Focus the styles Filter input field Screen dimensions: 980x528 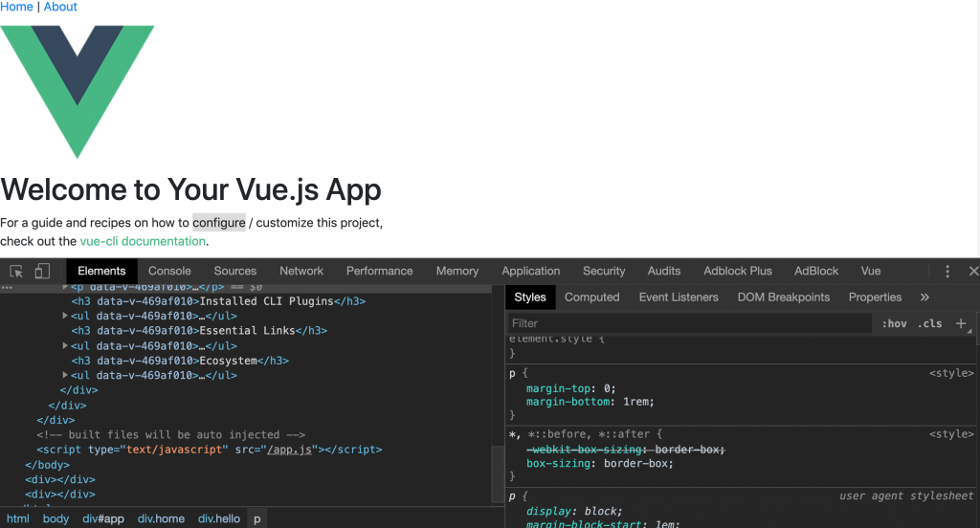690,323
